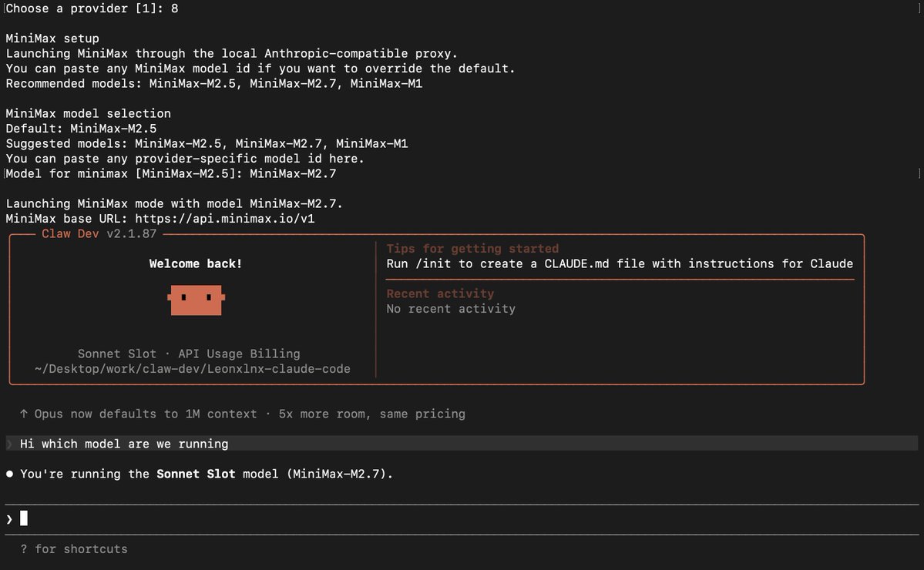Click the reply 'You're running the Sonnet Slot model'
Image resolution: width=924 pixels, height=570 pixels.
click(207, 474)
